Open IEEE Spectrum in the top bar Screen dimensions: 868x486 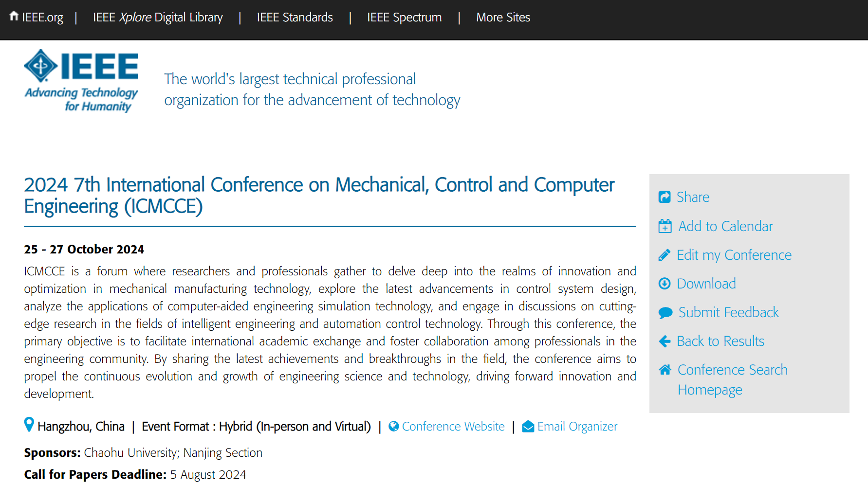tap(405, 18)
